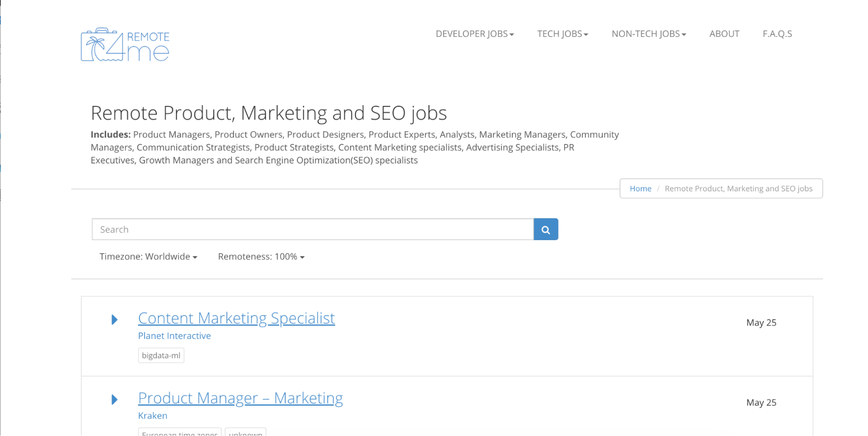Click the May 25 date of Product Manager – Marketing
This screenshot has height=436, width=868.
761,403
